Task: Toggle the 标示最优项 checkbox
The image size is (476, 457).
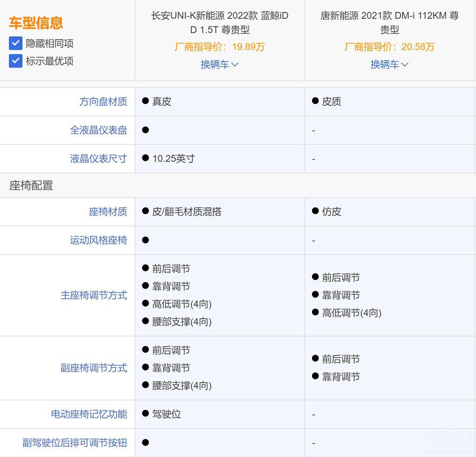Action: [x=16, y=61]
